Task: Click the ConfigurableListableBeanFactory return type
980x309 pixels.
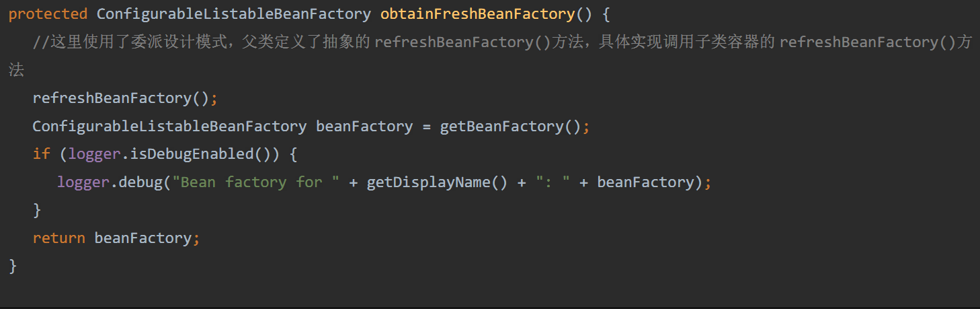Action: point(234,14)
